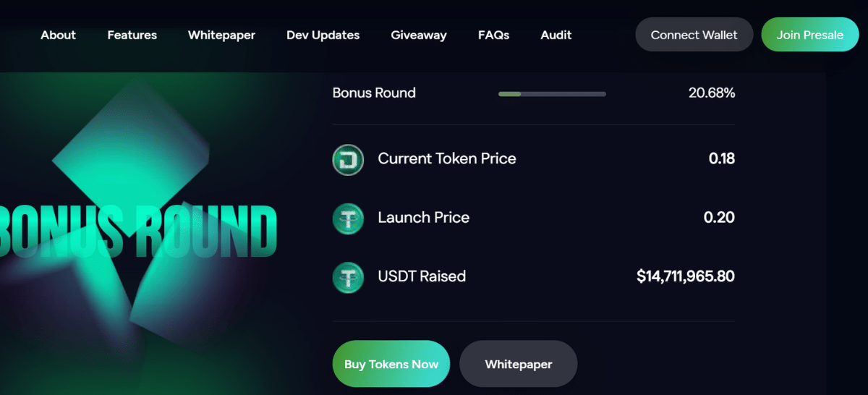
Task: Click the 0.18 current token price value
Action: [722, 158]
